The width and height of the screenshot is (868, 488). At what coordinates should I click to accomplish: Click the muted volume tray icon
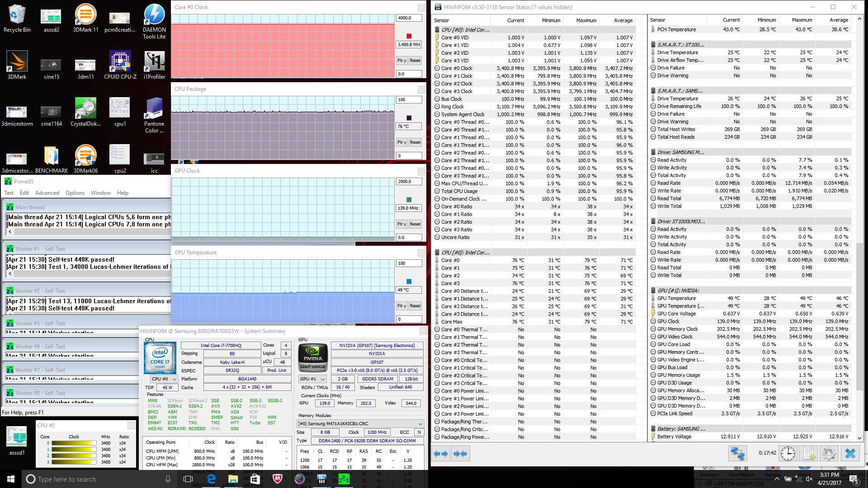click(x=809, y=479)
